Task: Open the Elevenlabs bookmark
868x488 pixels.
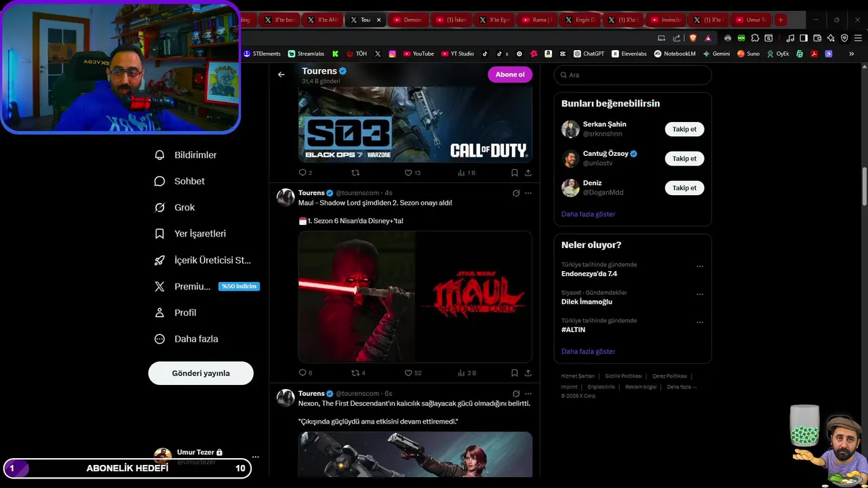Action: coord(629,54)
